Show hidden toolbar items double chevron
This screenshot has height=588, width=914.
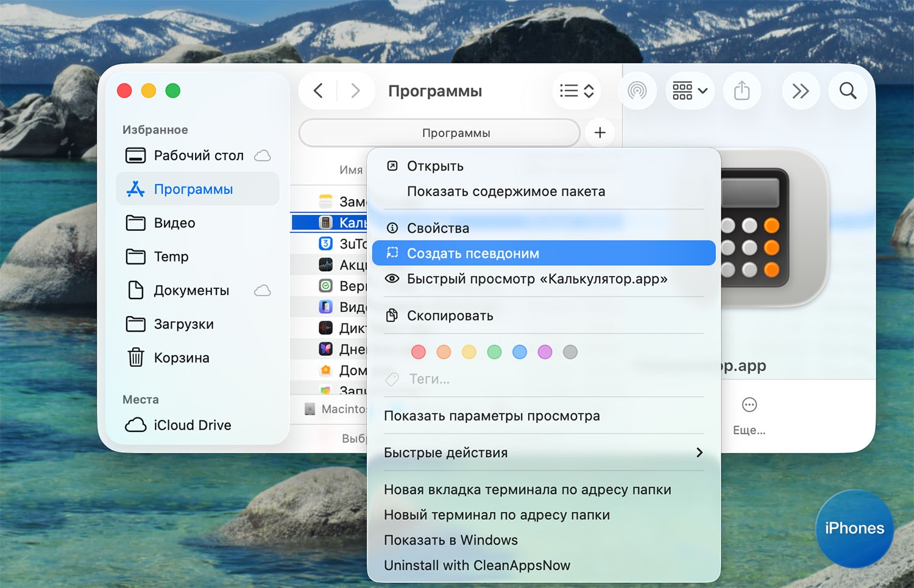(x=800, y=91)
